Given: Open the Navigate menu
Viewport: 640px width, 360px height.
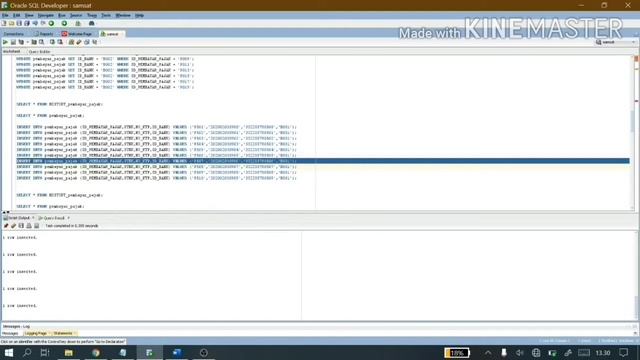Looking at the screenshot, I should (x=46, y=15).
